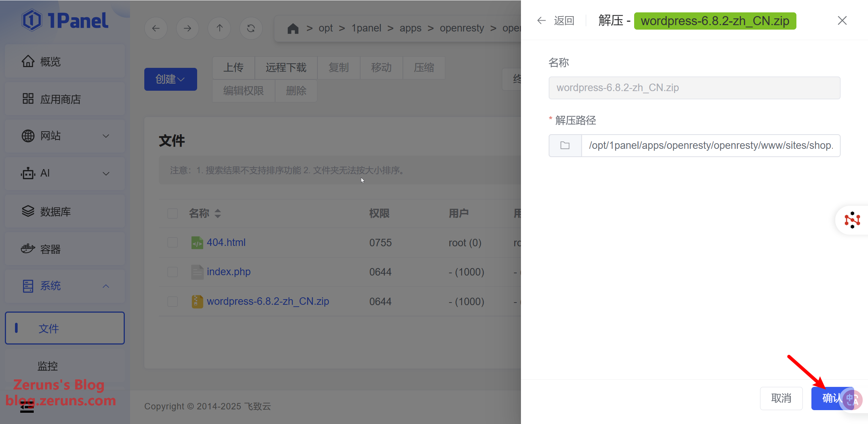Navigate up one directory level

pyautogui.click(x=220, y=28)
